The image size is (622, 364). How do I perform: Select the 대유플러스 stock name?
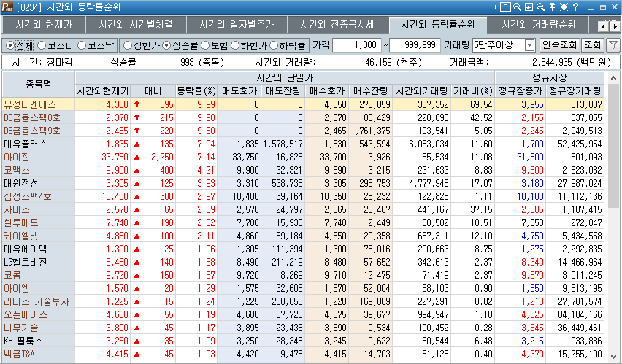26,144
